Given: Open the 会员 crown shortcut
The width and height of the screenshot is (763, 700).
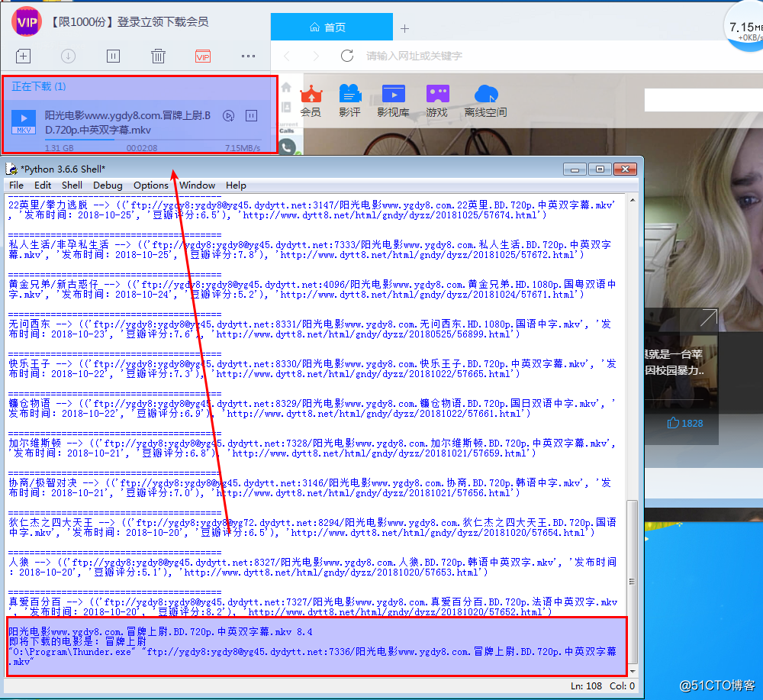Looking at the screenshot, I should click(311, 101).
